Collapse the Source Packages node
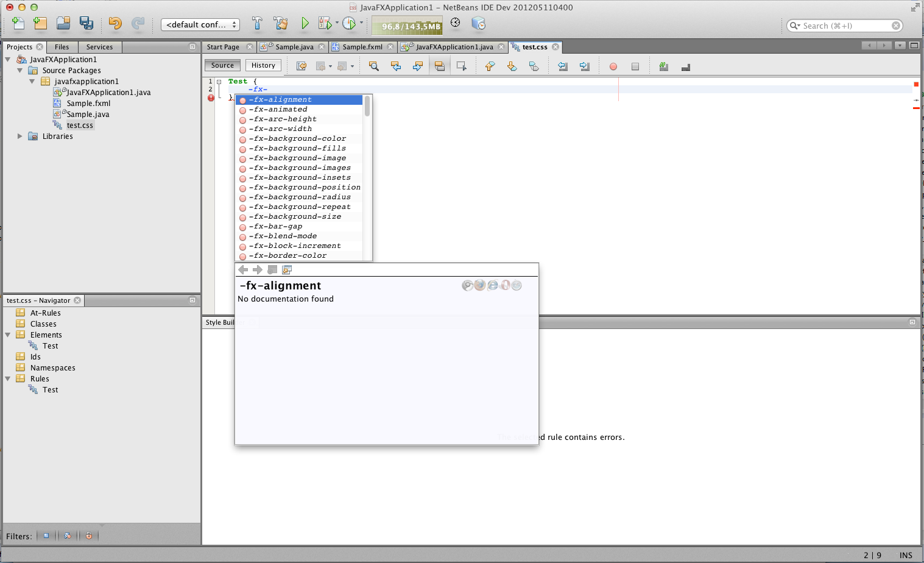 20,71
